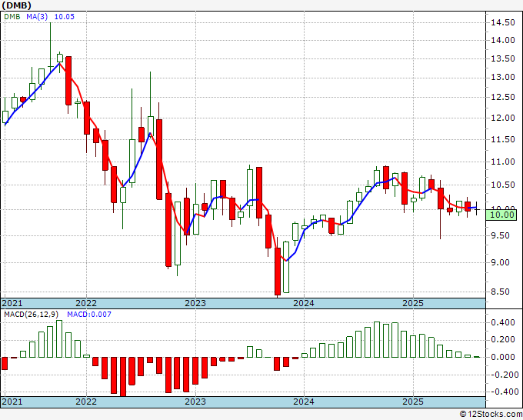523x420 pixels.
Task: Click the 13.00 price axis label
Action: click(x=503, y=78)
